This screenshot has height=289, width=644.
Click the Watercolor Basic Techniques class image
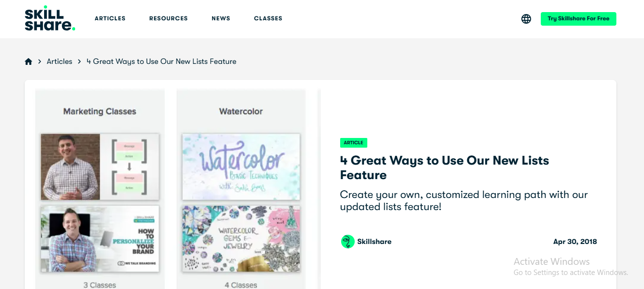(241, 167)
